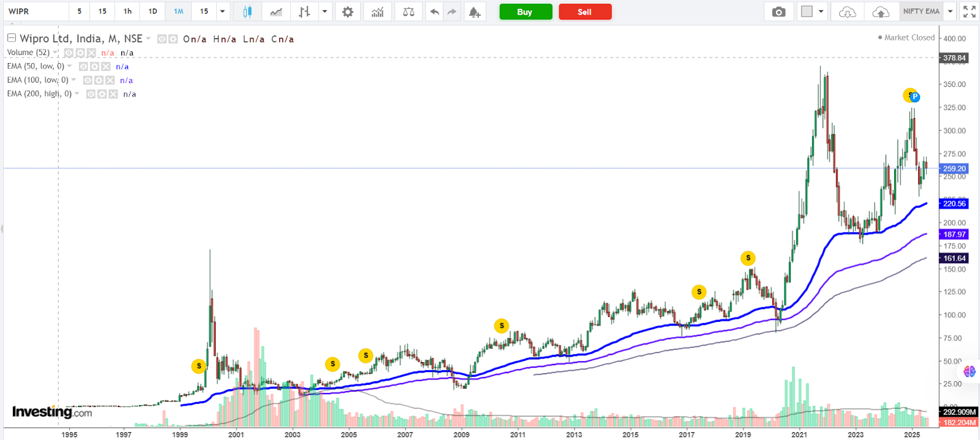
Task: Open the Indicators icon in toolbar
Action: click(378, 12)
